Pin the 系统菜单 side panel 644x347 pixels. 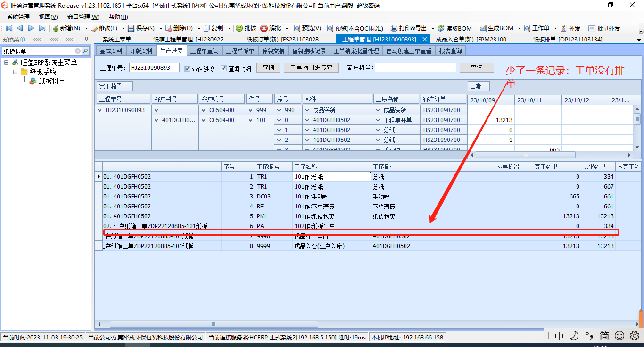pyautogui.click(x=86, y=39)
